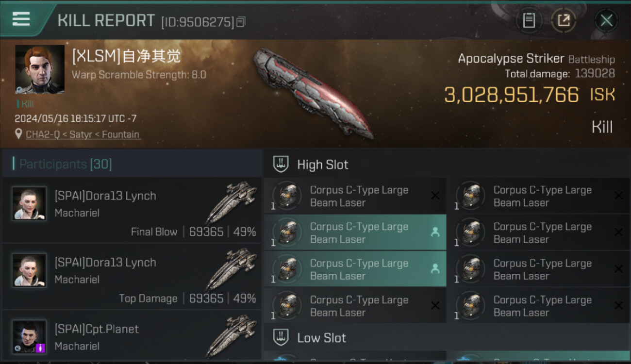Click X on top-left Beam Laser module
The width and height of the screenshot is (631, 364).
(x=435, y=196)
